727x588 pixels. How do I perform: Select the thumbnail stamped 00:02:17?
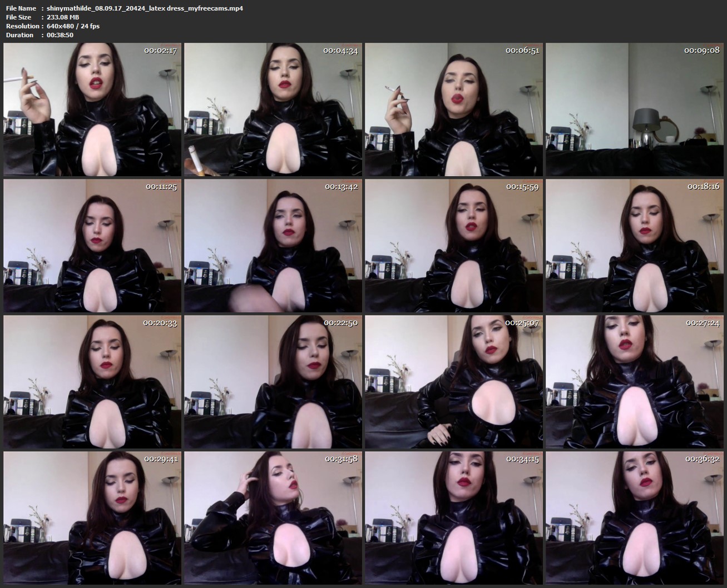[92, 109]
